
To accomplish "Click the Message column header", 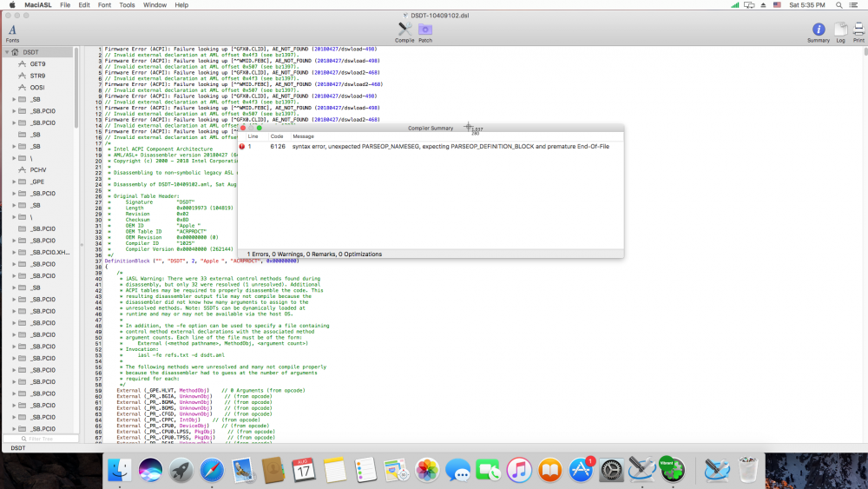I will click(303, 136).
